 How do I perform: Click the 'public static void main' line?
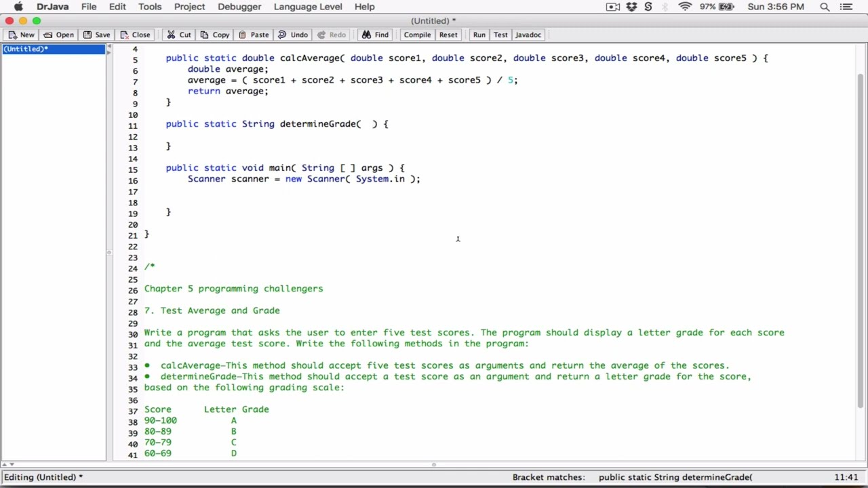[x=285, y=168]
